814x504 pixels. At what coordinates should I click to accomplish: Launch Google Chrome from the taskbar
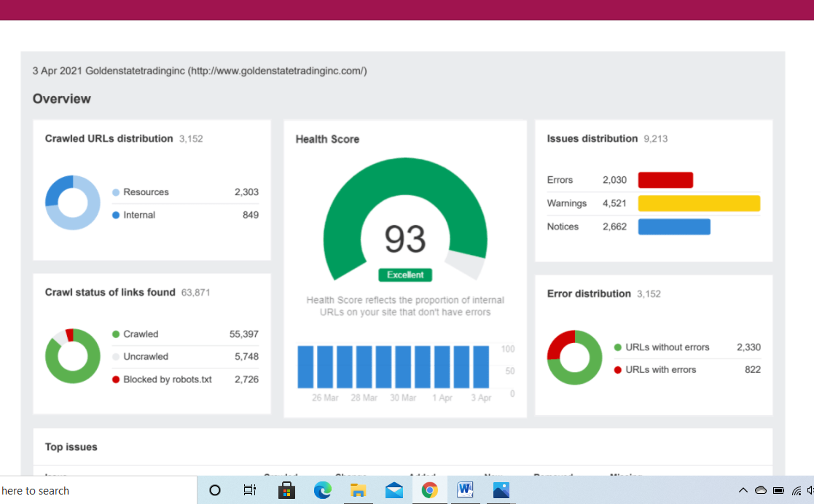pos(429,490)
